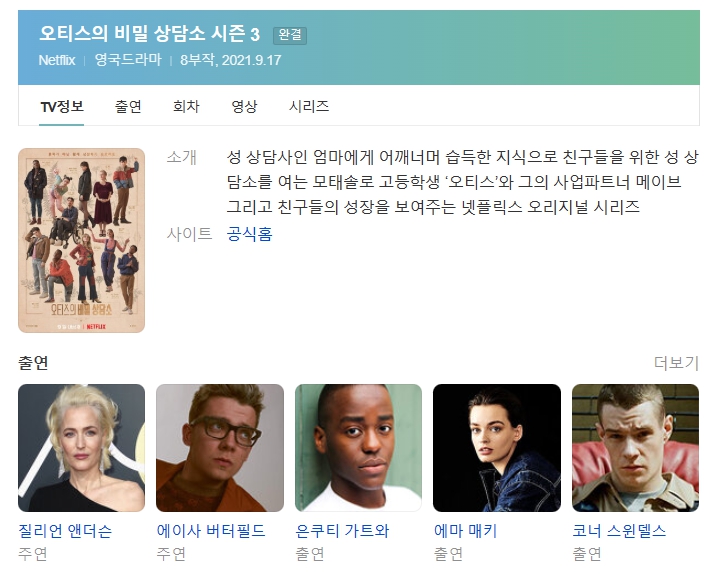Click the 공식홈 official site link
Image resolution: width=721 pixels, height=580 pixels.
pos(250,234)
